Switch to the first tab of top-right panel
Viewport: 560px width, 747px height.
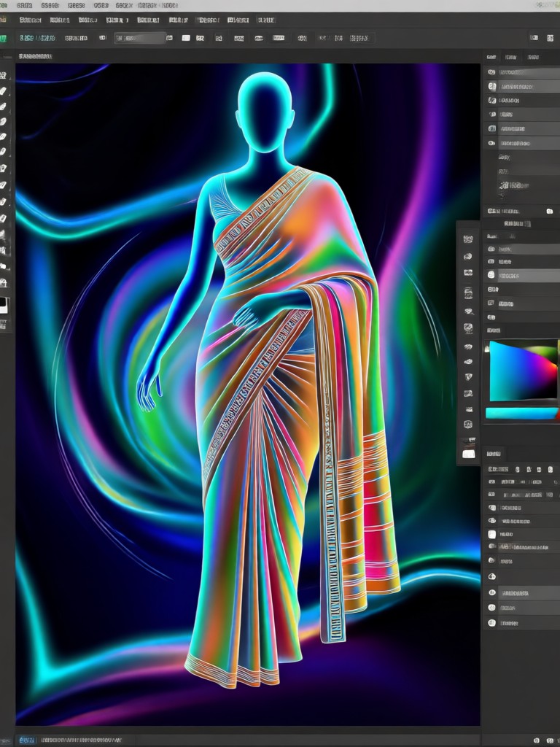(491, 57)
